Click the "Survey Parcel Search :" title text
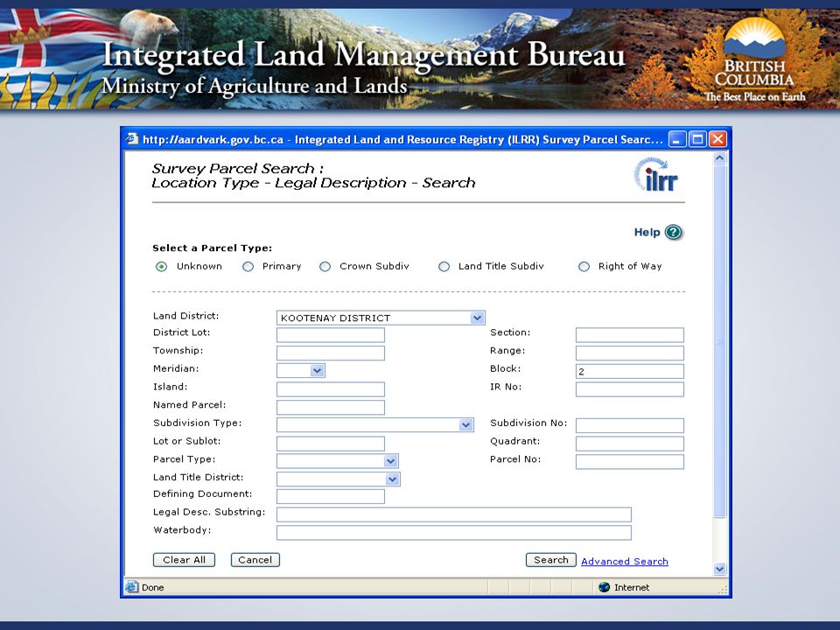This screenshot has width=840, height=630. (x=238, y=168)
